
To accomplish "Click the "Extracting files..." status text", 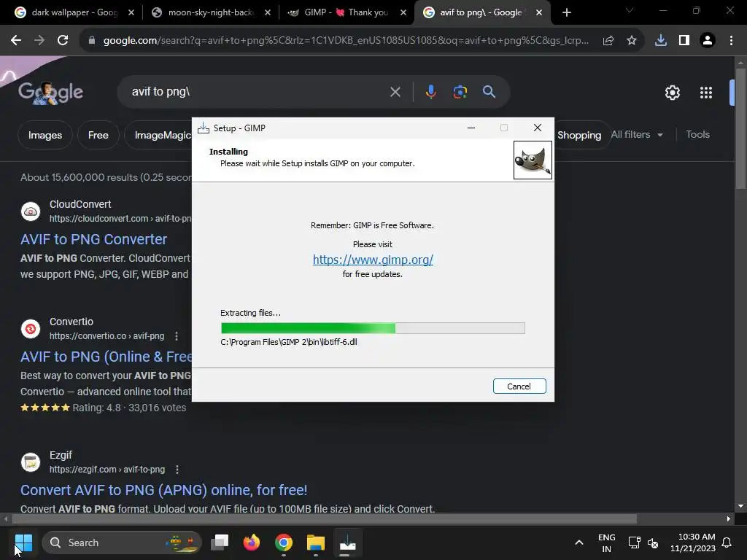I will [251, 313].
